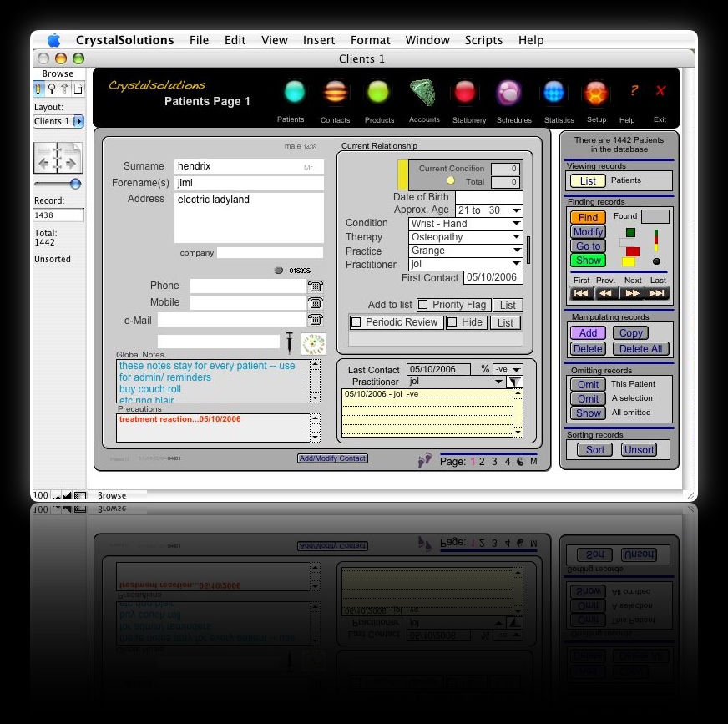
Task: Open the Schedules purple orb
Action: (x=509, y=92)
